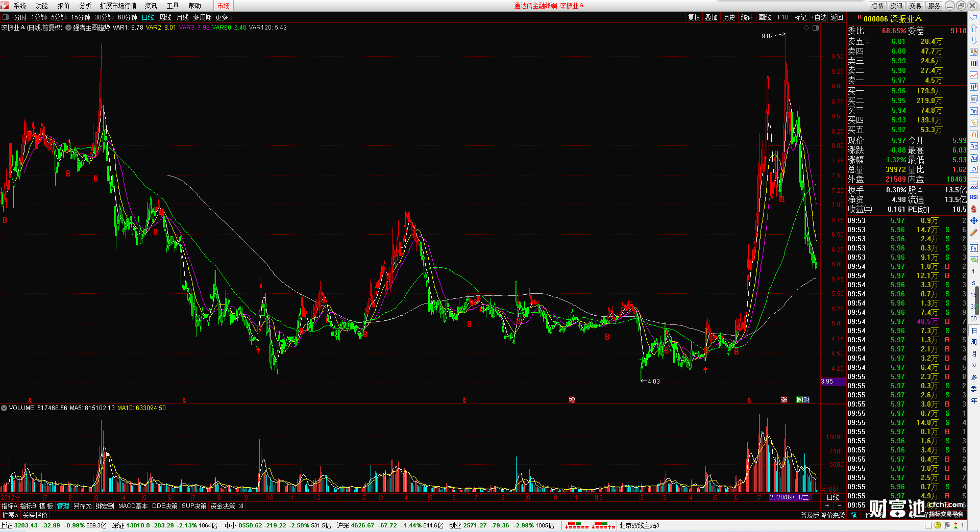Toggle the 强者主图趋势 indicator circle button

point(68,28)
